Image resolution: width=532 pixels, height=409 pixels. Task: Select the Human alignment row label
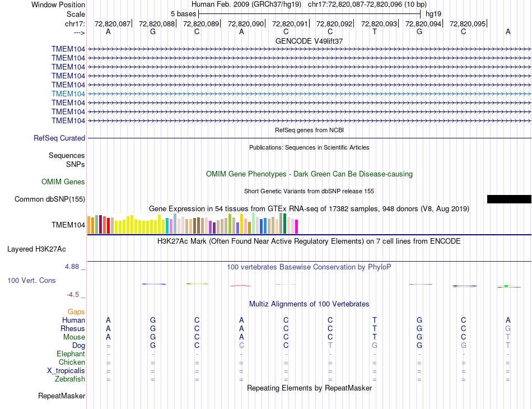tap(73, 320)
